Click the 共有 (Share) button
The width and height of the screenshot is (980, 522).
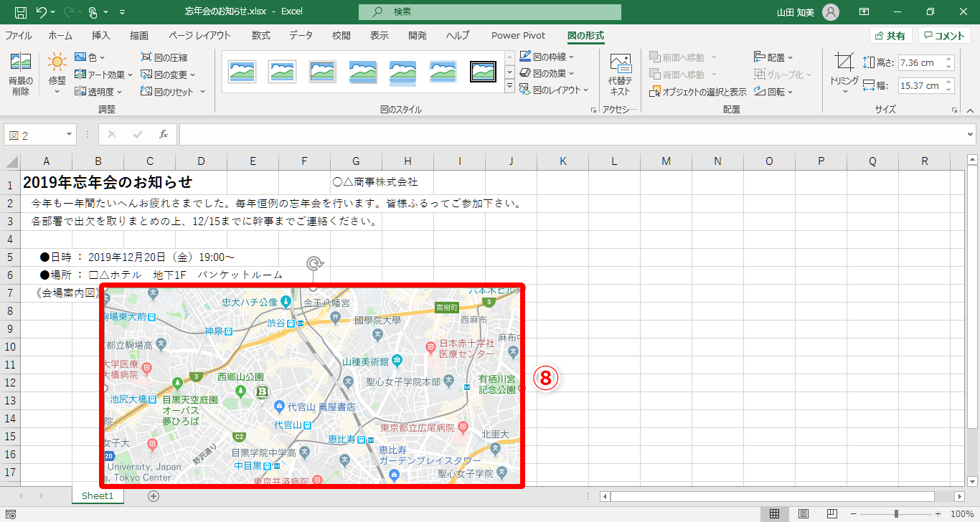[x=890, y=35]
